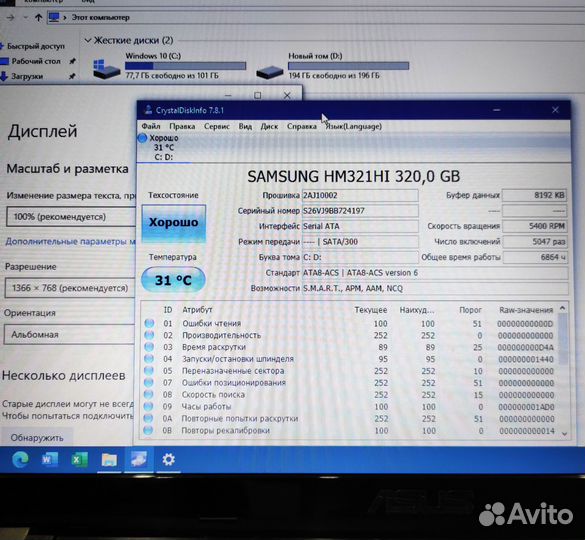The height and width of the screenshot is (540, 585).
Task: Click the status icon for Запуски/остановки шпинделя
Action: (x=149, y=359)
